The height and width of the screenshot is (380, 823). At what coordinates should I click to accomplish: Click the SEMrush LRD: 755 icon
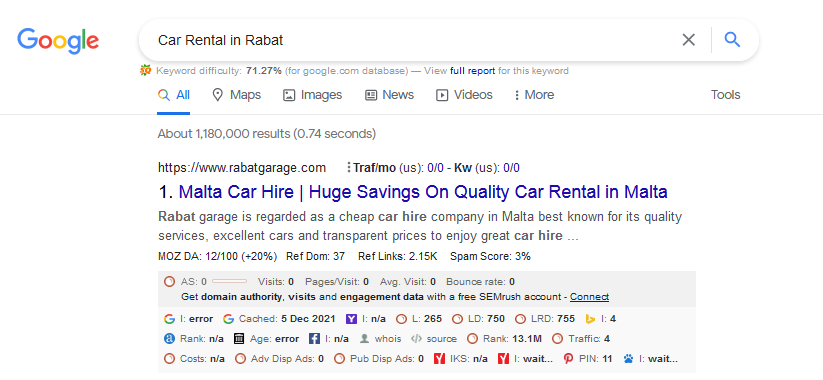[520, 319]
